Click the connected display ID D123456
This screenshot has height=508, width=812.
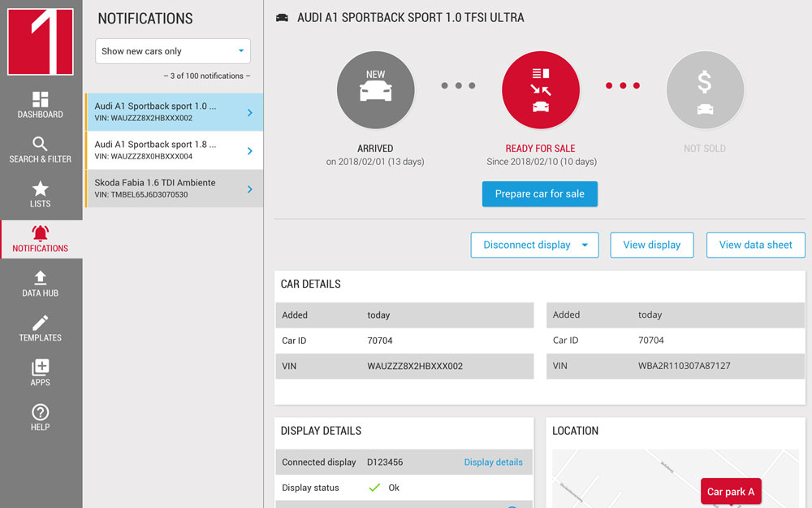click(x=385, y=462)
